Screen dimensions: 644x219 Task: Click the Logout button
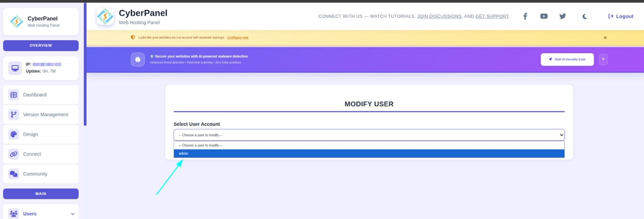pos(620,16)
